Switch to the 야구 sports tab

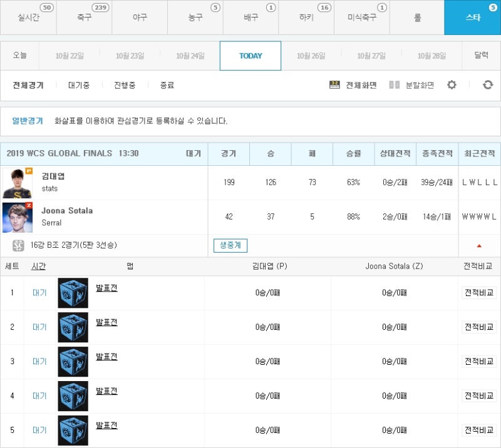coord(140,18)
